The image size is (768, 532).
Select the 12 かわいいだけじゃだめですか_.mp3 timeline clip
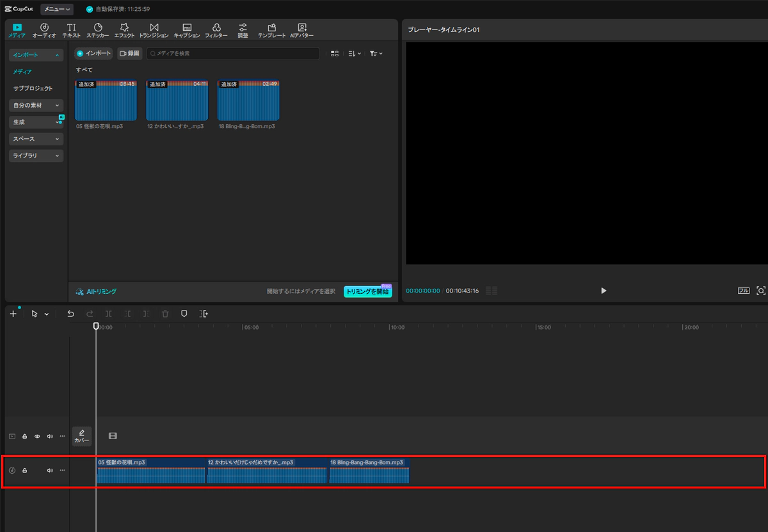point(267,471)
